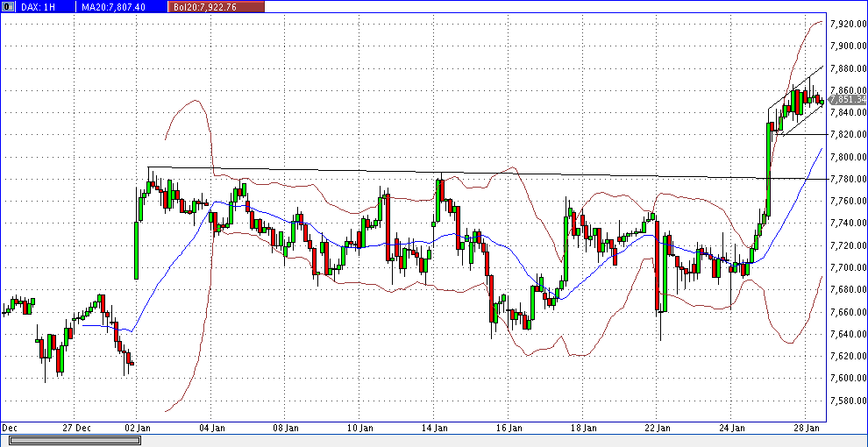Viewport: 868px width, 447px height.
Task: Click the 27 Dec date axis label
Action: point(75,428)
